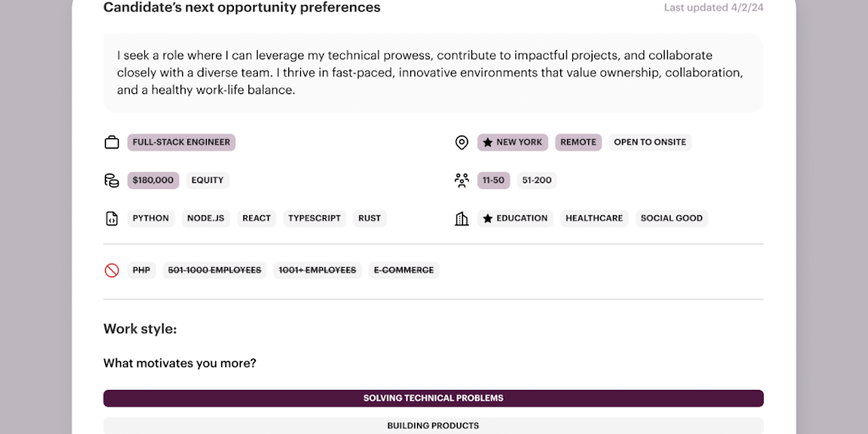Image resolution: width=868 pixels, height=434 pixels.
Task: Click the briefcase role icon
Action: click(x=112, y=142)
